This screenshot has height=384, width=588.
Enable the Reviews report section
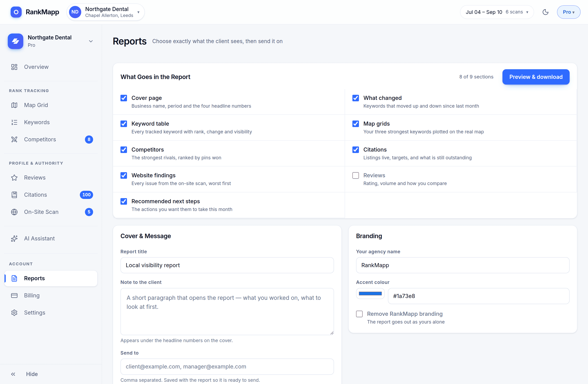point(355,175)
